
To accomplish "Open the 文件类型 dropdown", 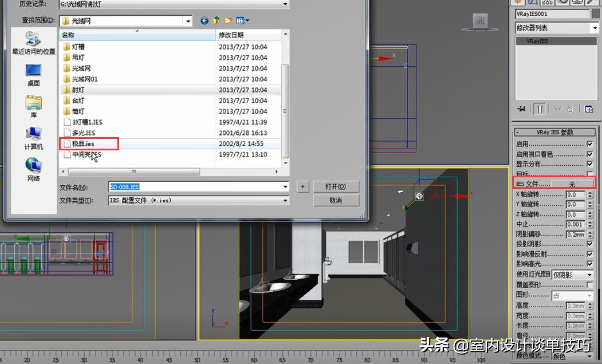I will pyautogui.click(x=285, y=200).
